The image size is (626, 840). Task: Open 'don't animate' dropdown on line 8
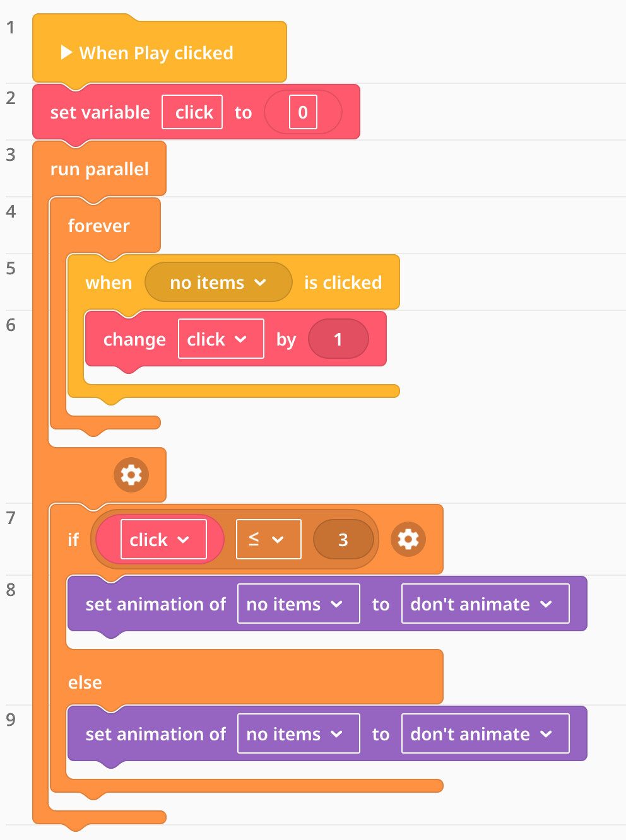pyautogui.click(x=485, y=604)
